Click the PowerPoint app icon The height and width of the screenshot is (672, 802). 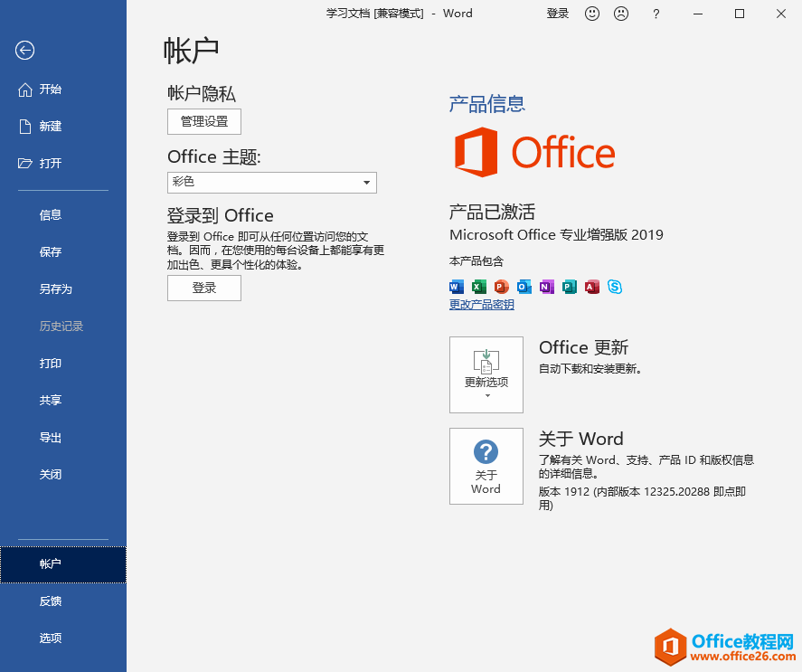tap(501, 287)
